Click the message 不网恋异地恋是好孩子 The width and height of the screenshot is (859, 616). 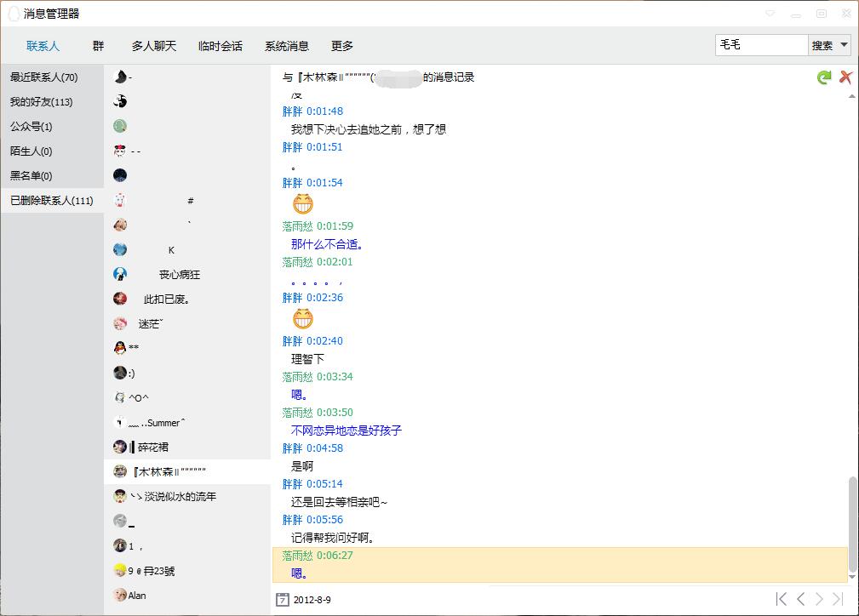pos(346,431)
